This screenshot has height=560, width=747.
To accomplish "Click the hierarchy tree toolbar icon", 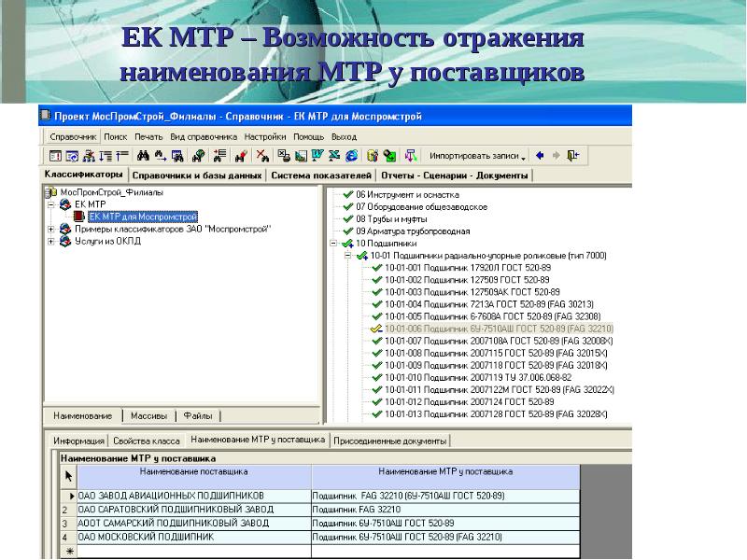I will [x=89, y=156].
